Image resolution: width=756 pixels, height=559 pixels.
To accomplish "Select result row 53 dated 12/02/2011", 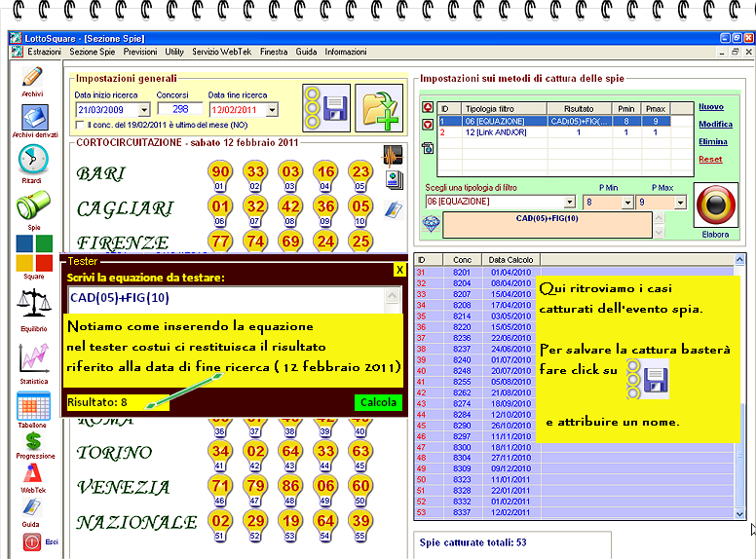I will click(574, 512).
